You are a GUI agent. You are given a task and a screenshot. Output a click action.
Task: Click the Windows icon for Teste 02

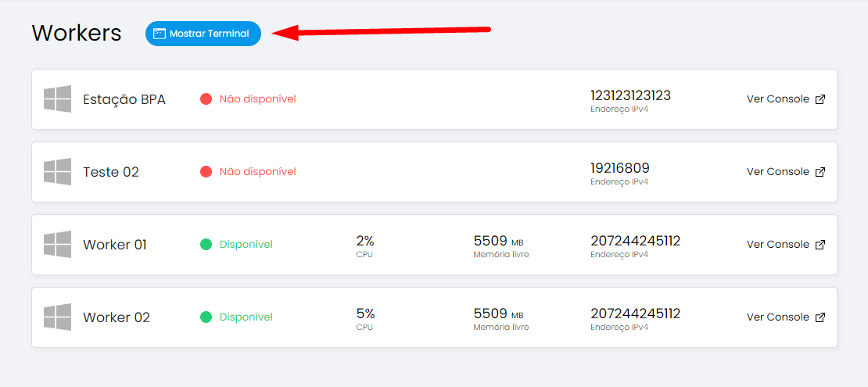click(58, 172)
